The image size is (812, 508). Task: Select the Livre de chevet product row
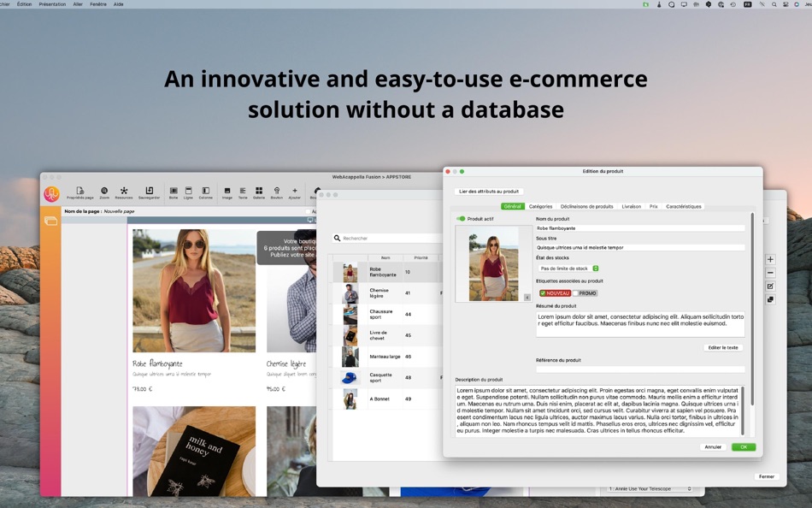coord(385,335)
